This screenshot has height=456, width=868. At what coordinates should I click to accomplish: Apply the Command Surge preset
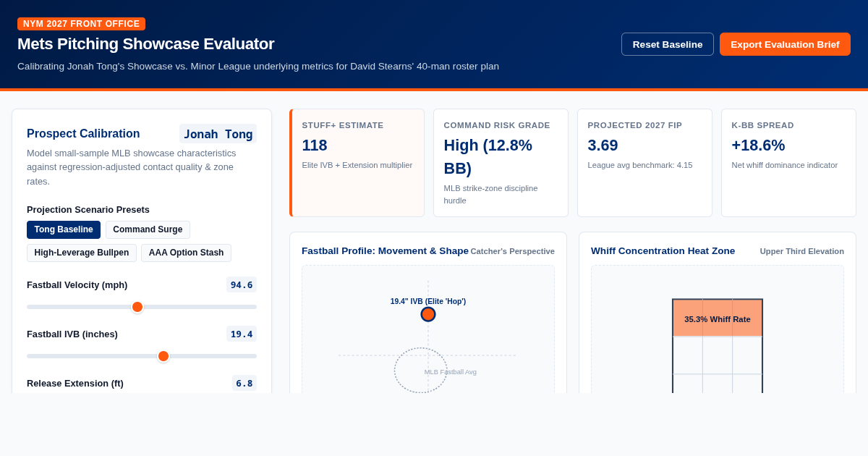click(148, 229)
